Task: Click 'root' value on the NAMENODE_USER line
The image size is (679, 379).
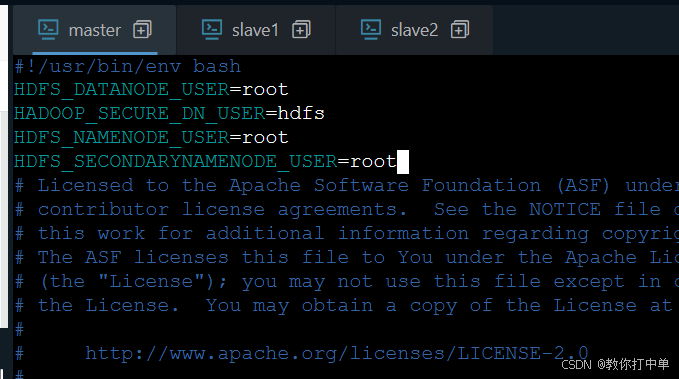Action: 265,138
